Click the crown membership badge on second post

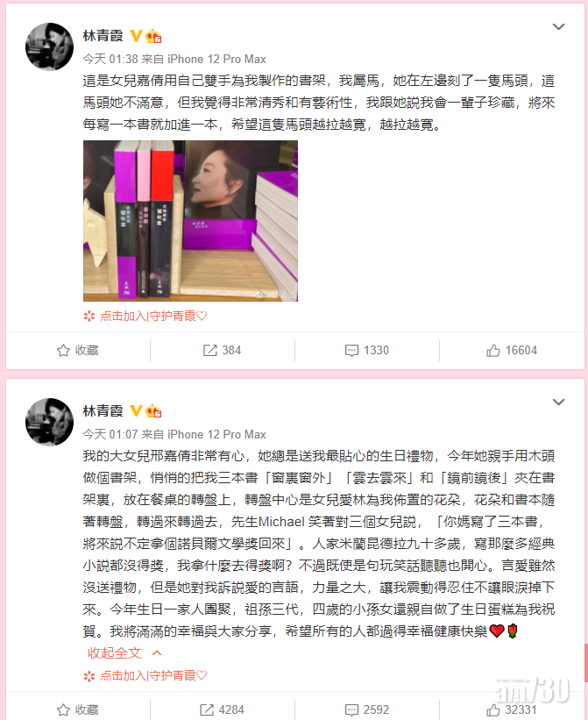pos(153,411)
